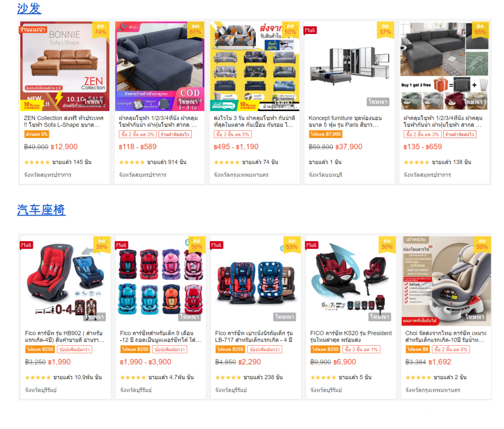Click the Fico HB902 red car seat image

pos(66,281)
